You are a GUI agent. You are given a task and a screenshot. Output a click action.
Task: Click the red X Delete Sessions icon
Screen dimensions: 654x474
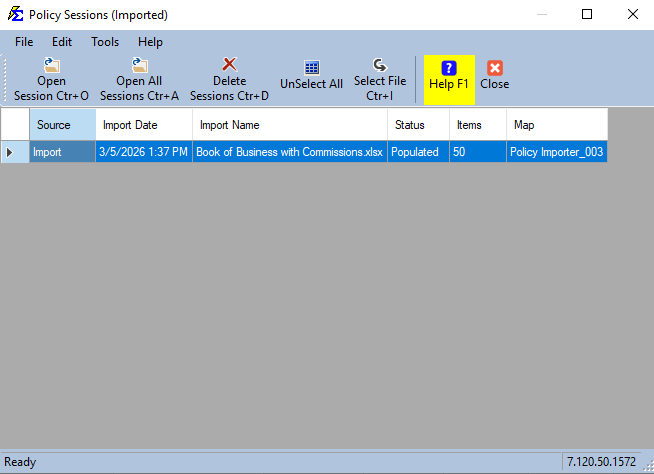click(x=229, y=65)
